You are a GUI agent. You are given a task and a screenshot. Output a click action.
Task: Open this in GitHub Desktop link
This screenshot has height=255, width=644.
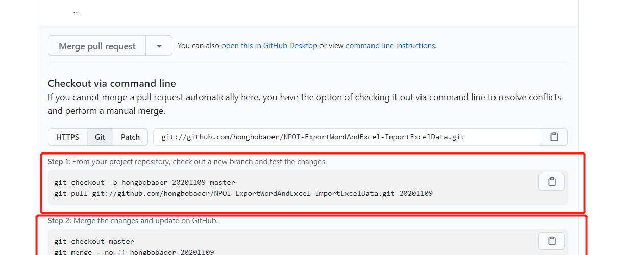269,46
